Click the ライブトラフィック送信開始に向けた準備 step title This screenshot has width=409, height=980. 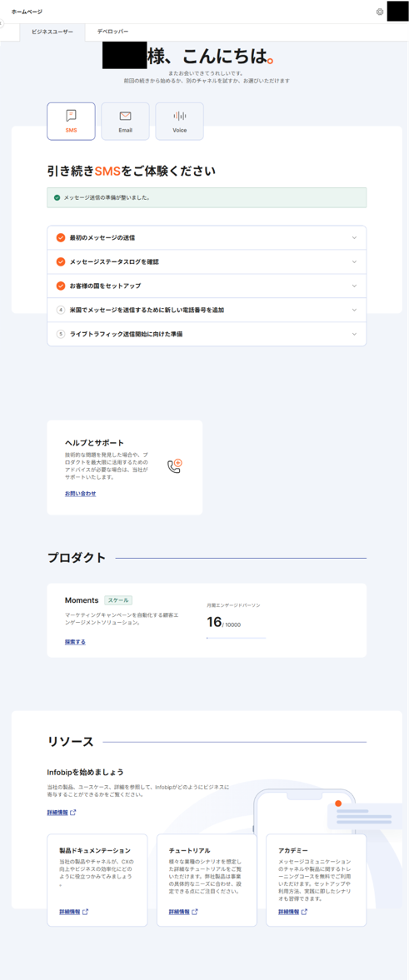[126, 334]
